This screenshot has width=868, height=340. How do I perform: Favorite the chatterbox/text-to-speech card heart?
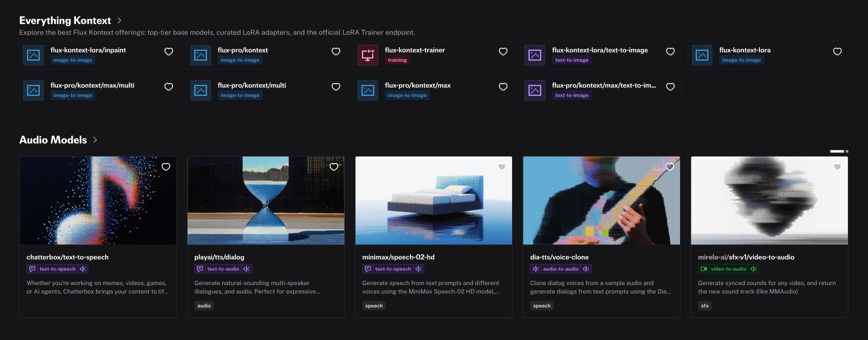(166, 167)
